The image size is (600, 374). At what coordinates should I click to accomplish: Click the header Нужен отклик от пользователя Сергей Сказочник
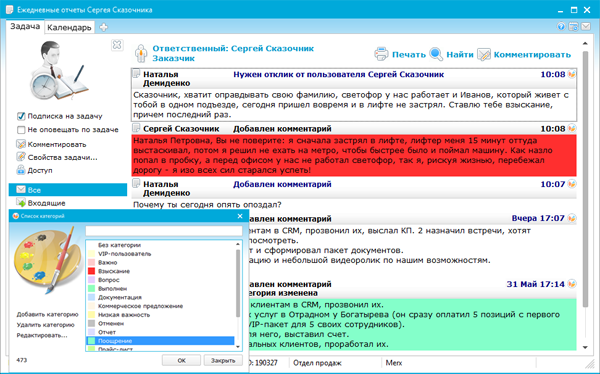coord(338,74)
